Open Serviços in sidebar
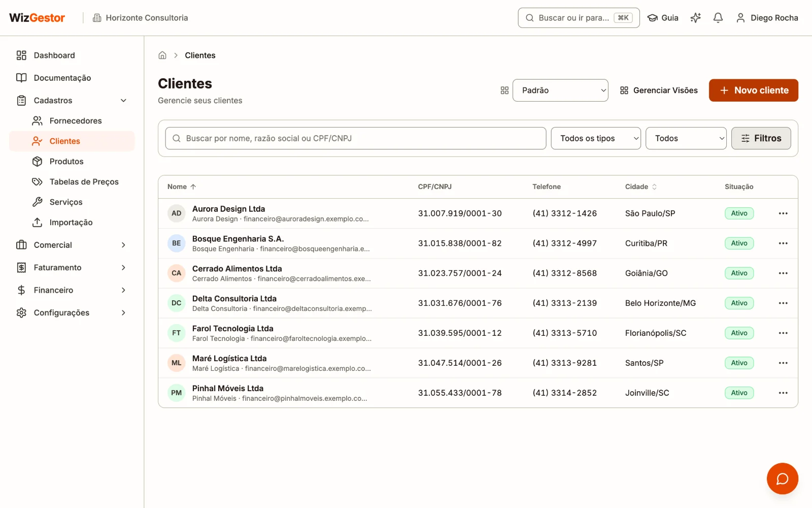Screen dimensions: 812x508 72,202
